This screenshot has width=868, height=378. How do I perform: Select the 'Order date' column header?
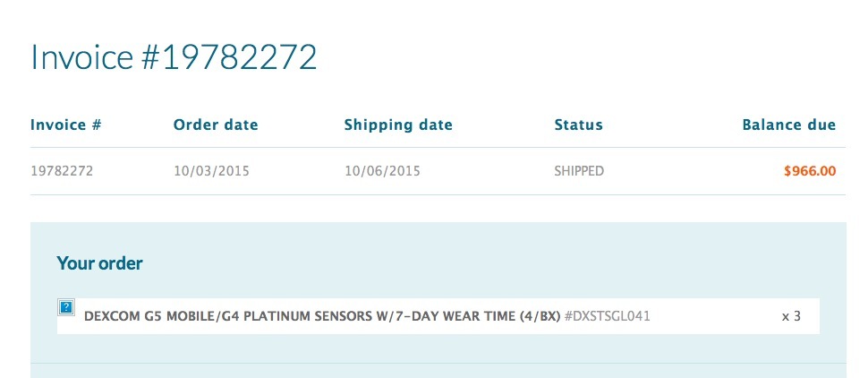[216, 125]
